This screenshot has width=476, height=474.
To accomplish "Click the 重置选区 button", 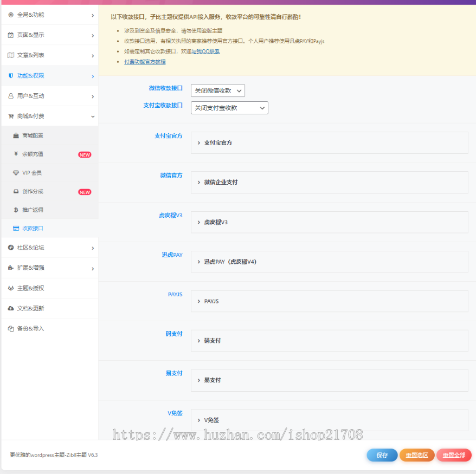I will (x=417, y=455).
